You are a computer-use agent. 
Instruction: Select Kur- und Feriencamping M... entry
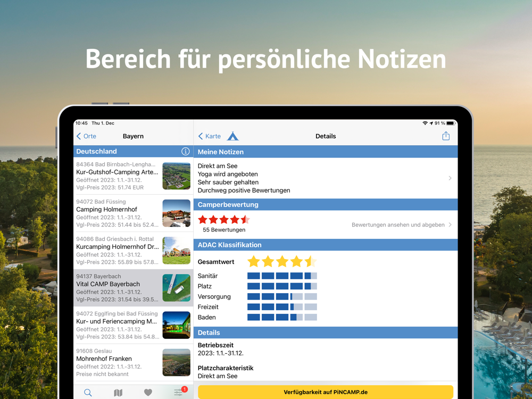pos(134,325)
